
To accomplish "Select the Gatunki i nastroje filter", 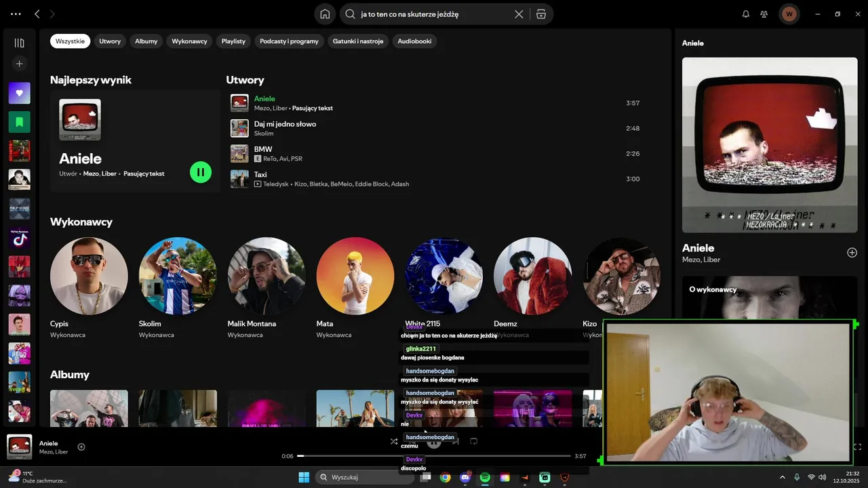I will tap(358, 41).
